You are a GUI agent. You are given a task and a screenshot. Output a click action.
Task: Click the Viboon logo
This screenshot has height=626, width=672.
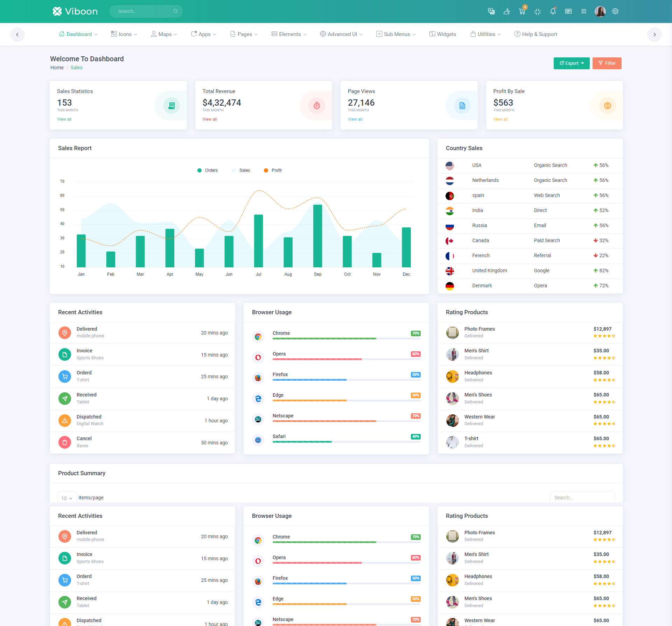click(75, 11)
